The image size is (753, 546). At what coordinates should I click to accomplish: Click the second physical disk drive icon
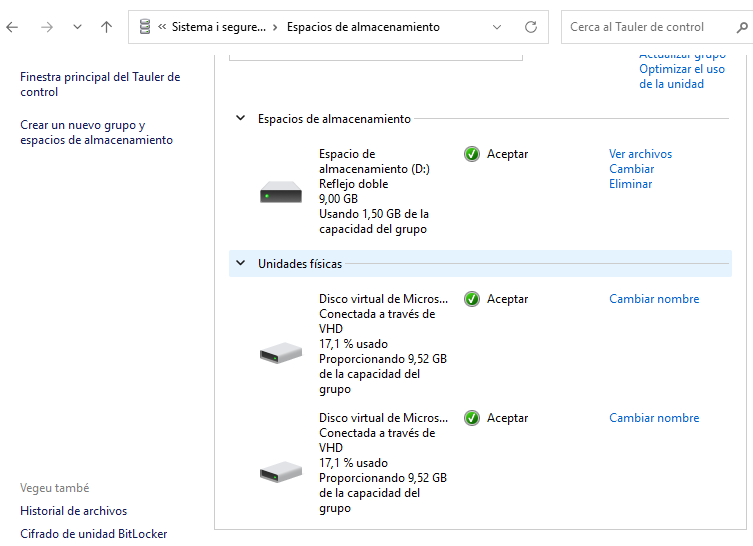click(281, 471)
